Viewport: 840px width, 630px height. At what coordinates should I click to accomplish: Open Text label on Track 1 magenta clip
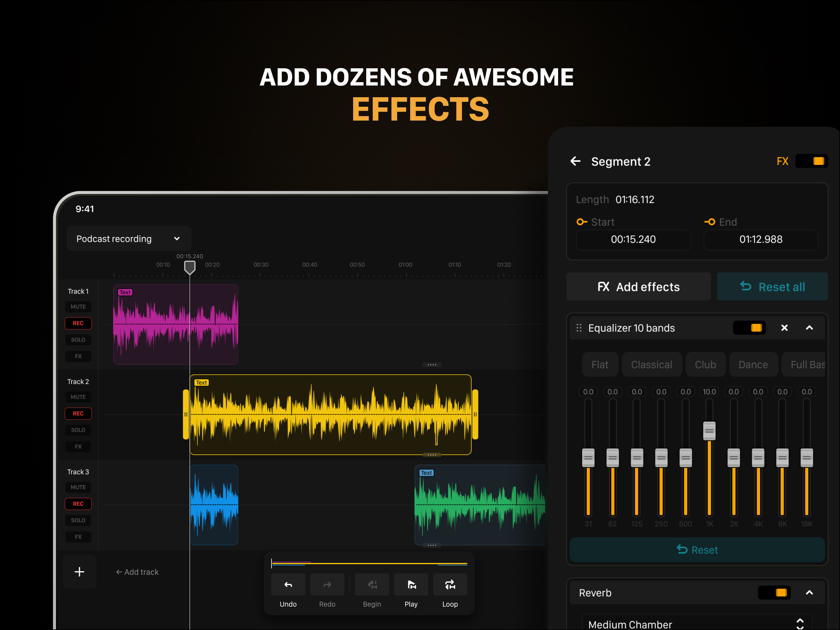(x=125, y=292)
